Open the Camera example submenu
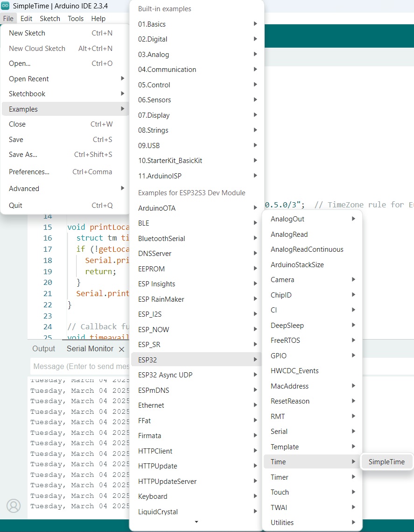Screen dimensions: 414x532 click(313, 280)
